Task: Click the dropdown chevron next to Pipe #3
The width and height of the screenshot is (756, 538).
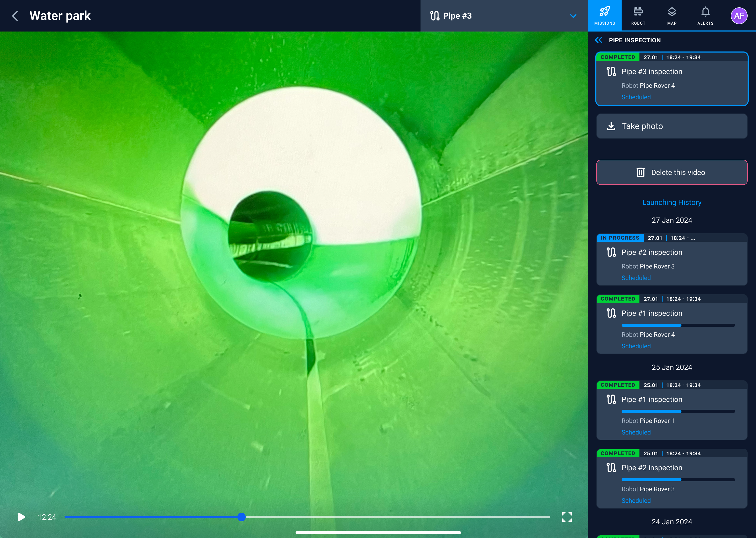Action: pos(573,16)
